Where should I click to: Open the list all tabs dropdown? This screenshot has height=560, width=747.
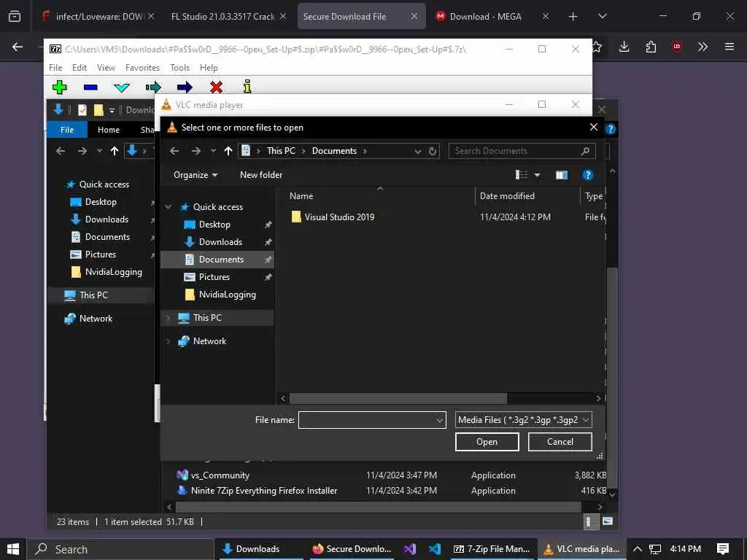click(602, 16)
